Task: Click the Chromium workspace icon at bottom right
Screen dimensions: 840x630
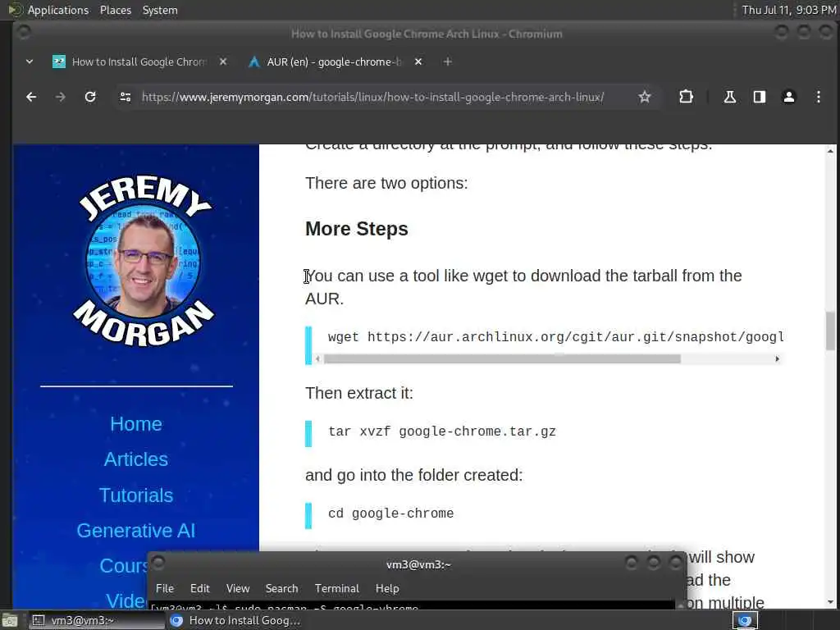Action: pyautogui.click(x=745, y=620)
